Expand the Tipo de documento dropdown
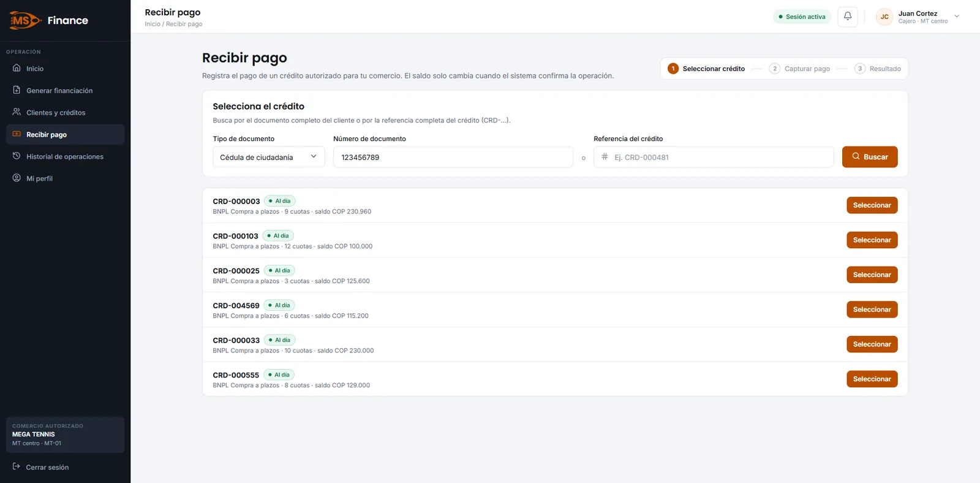The width and height of the screenshot is (980, 483). pyautogui.click(x=269, y=157)
